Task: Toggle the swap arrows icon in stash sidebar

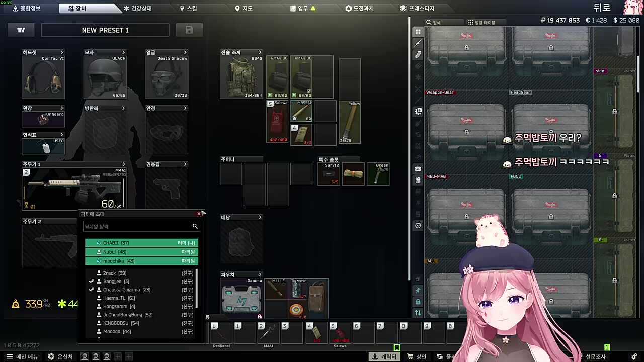Action: [418, 313]
